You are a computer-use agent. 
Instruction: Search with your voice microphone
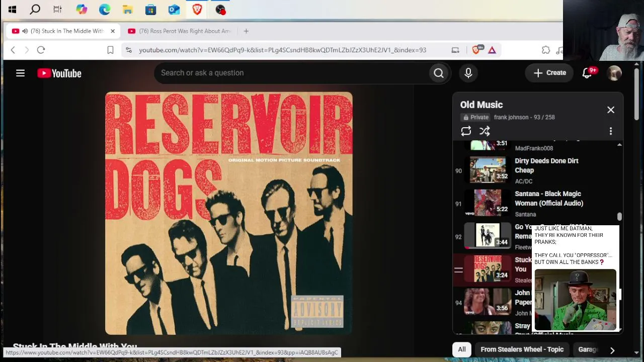pyautogui.click(x=468, y=73)
